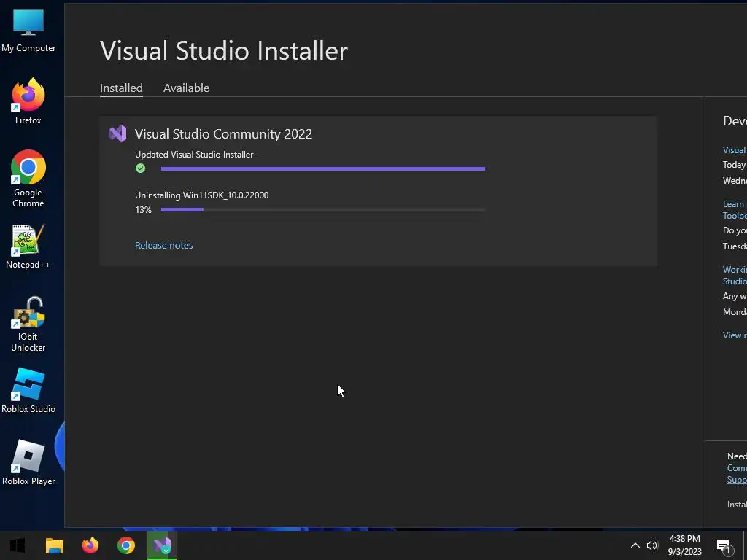Open the Notepad++ desktop shortcut

(28, 246)
